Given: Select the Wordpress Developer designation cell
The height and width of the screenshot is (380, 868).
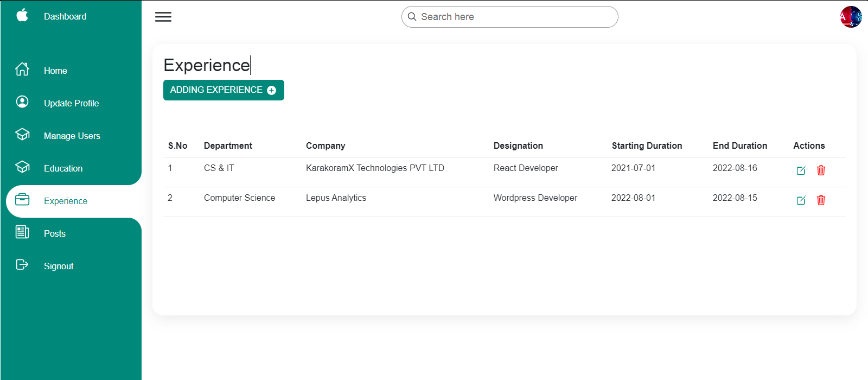Looking at the screenshot, I should coord(535,198).
